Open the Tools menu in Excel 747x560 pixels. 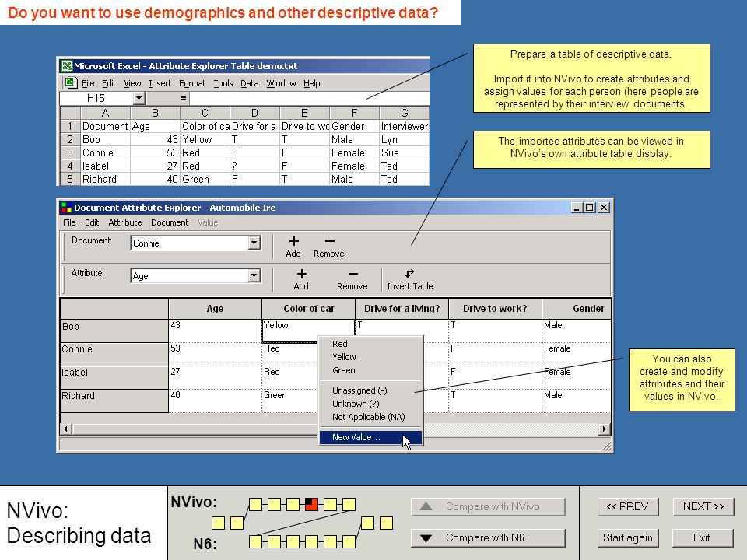click(223, 83)
